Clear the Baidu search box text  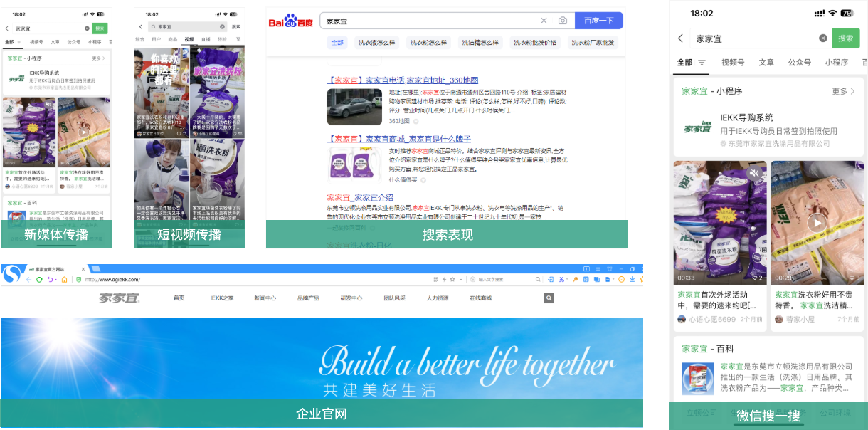pos(544,21)
